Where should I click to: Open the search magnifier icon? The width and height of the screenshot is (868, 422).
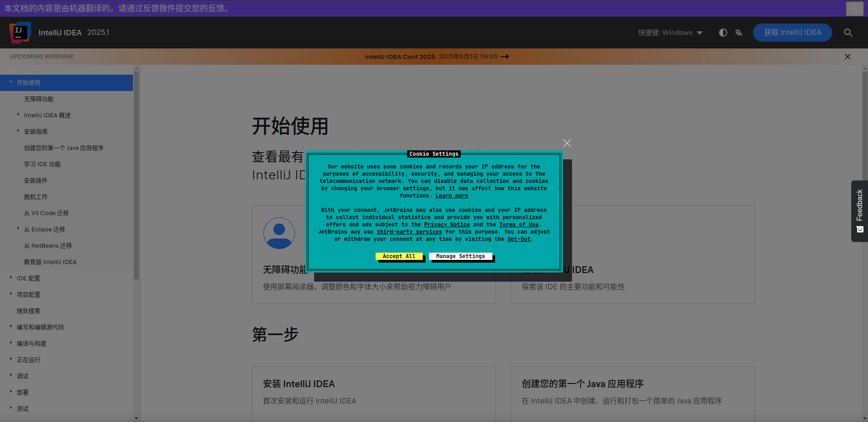coord(848,33)
